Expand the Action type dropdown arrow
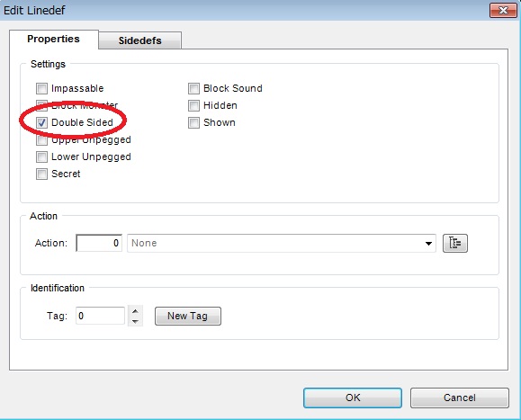Image resolution: width=521 pixels, height=420 pixels. (x=428, y=244)
